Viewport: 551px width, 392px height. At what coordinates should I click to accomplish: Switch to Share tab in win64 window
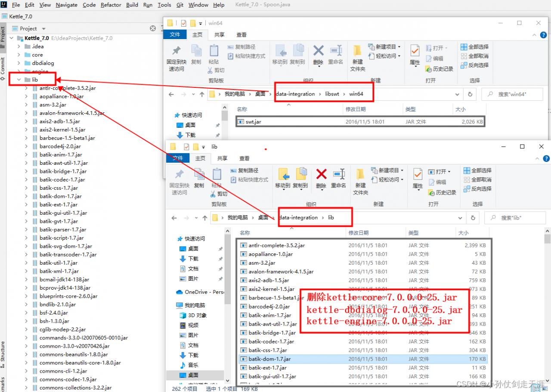click(220, 35)
